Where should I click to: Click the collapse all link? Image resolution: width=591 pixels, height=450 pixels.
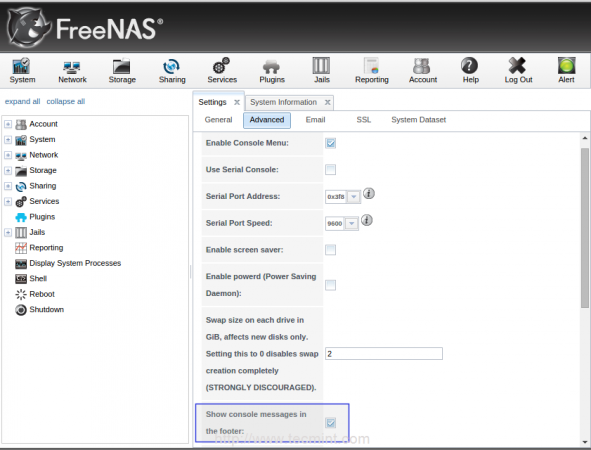tap(66, 101)
